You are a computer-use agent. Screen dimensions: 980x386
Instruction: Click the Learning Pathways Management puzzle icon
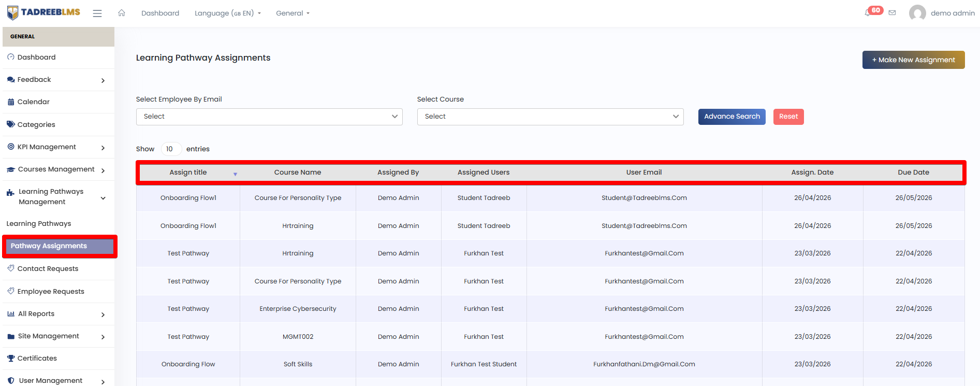[10, 193]
